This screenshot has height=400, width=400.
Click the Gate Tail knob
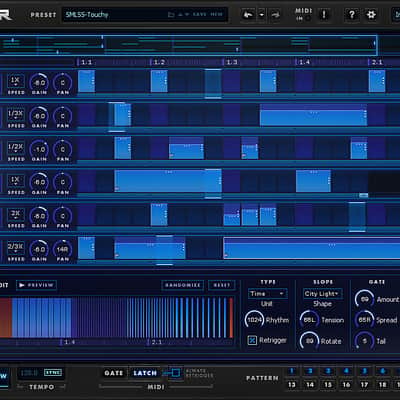[364, 341]
